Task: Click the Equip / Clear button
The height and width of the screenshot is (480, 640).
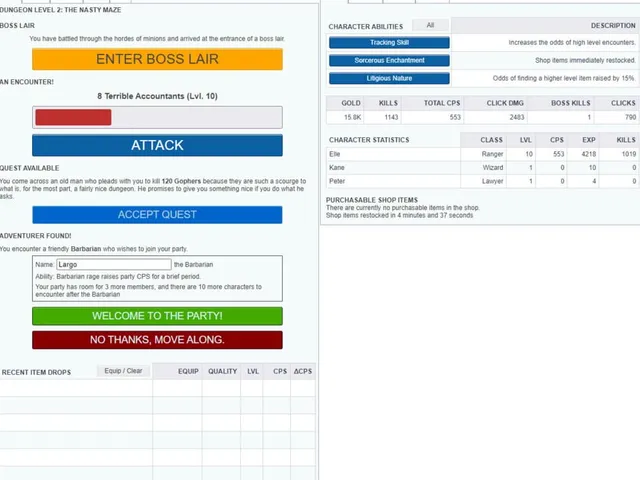Action: [123, 371]
